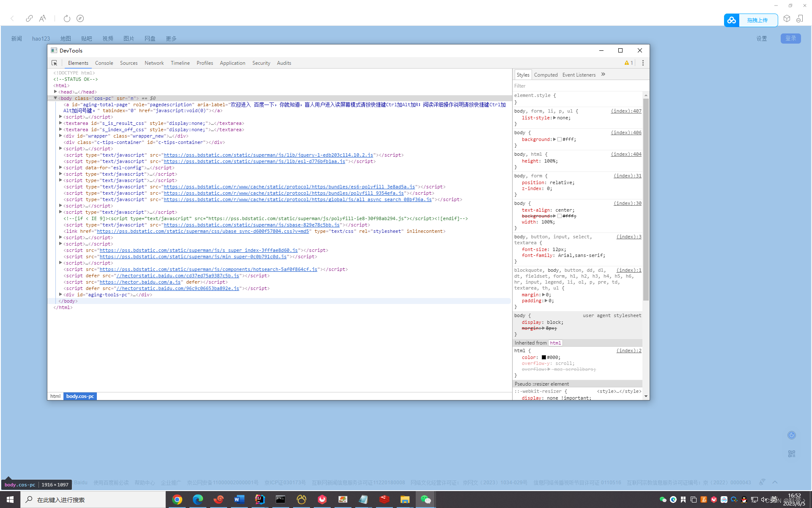Click swatch of struck-through background #fff
Screen dimensions: 812x508
click(560, 216)
